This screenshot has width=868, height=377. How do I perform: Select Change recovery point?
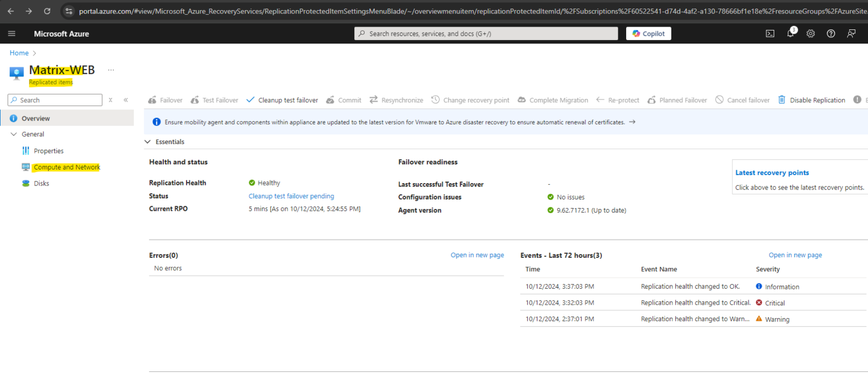470,99
